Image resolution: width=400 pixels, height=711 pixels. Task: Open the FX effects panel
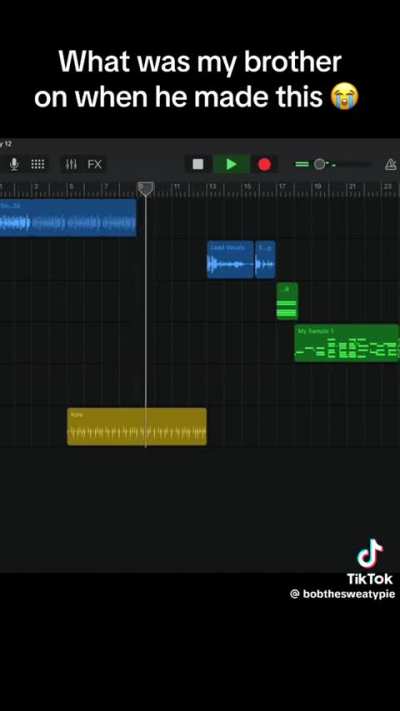(x=94, y=164)
